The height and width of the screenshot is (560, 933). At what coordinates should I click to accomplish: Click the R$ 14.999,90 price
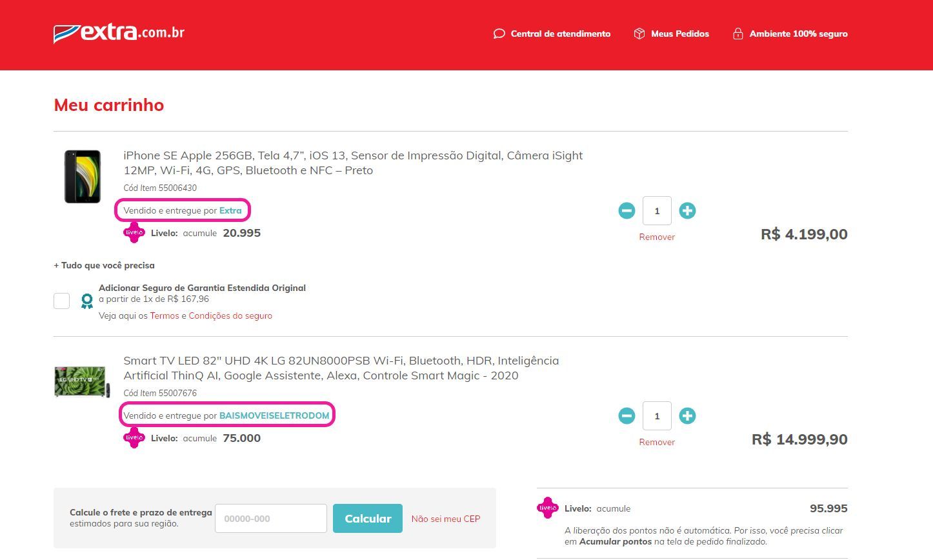799,439
